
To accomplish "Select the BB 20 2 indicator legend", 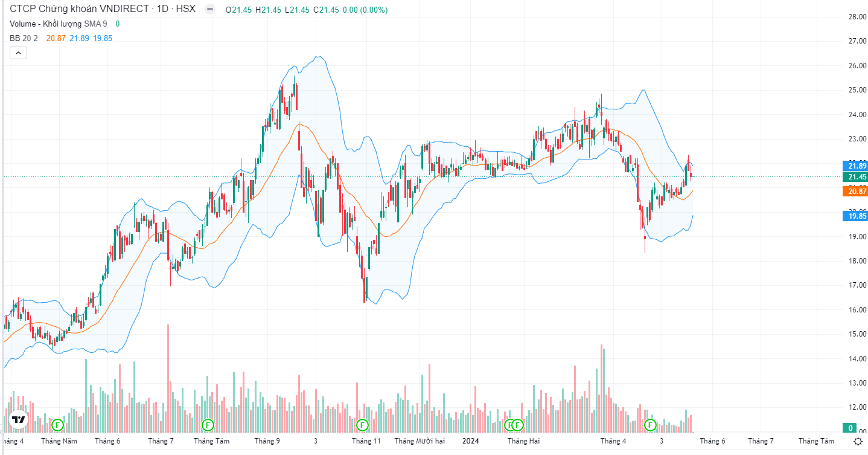I will tap(24, 38).
